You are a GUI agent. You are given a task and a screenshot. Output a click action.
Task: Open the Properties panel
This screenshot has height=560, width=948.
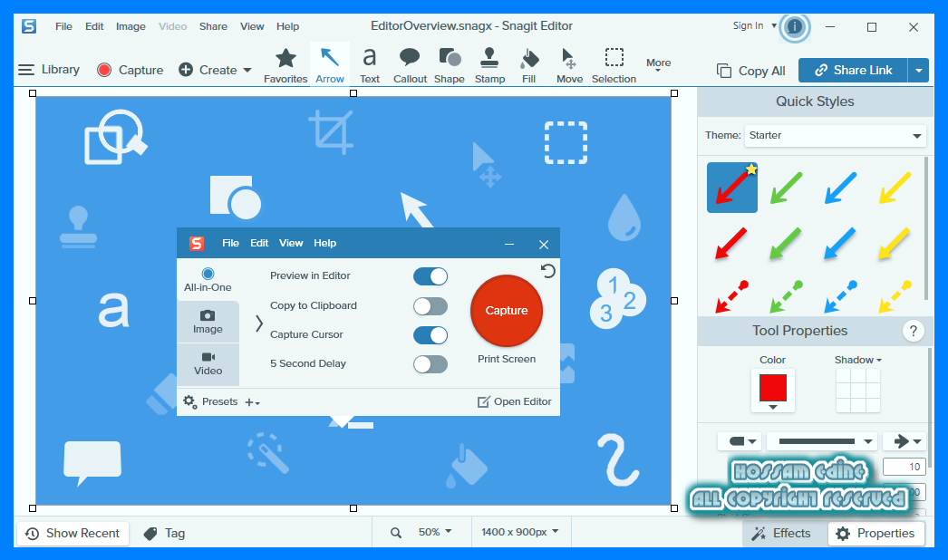[875, 534]
